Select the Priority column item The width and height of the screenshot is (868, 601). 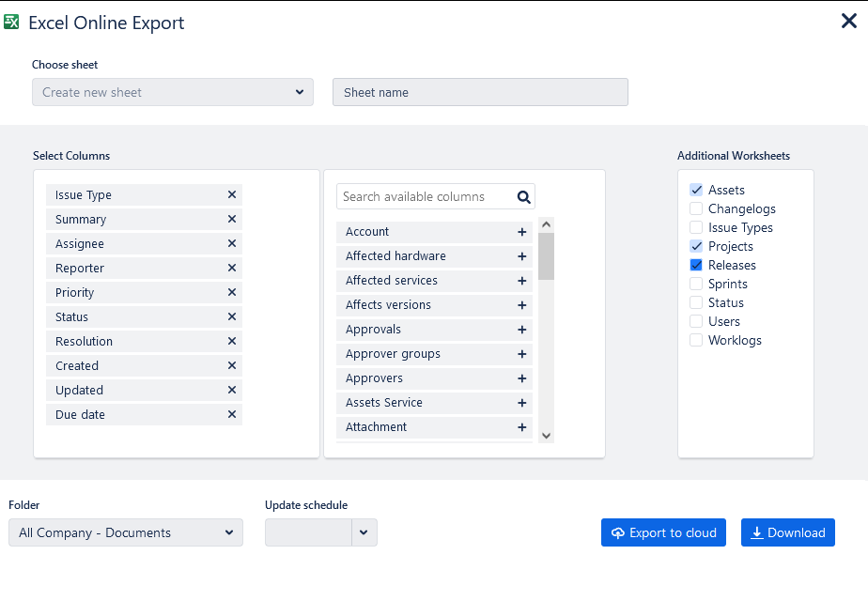pyautogui.click(x=132, y=293)
